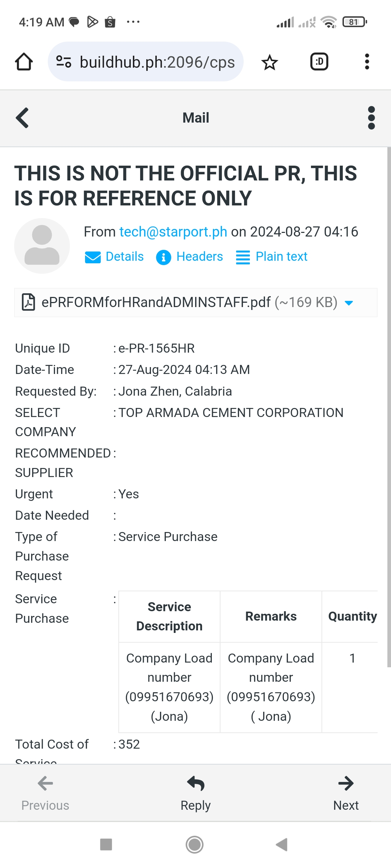The height and width of the screenshot is (868, 391).
Task: Switch to Plain text view
Action: click(x=272, y=257)
